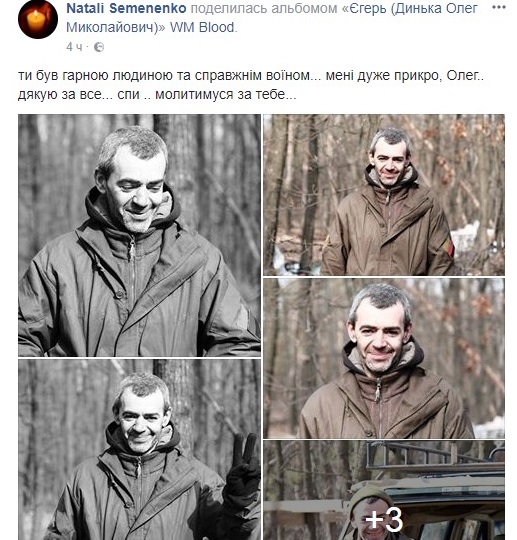The height and width of the screenshot is (540, 517).
Task: Open black-and-white photo with peace sign gesture
Action: [139, 449]
